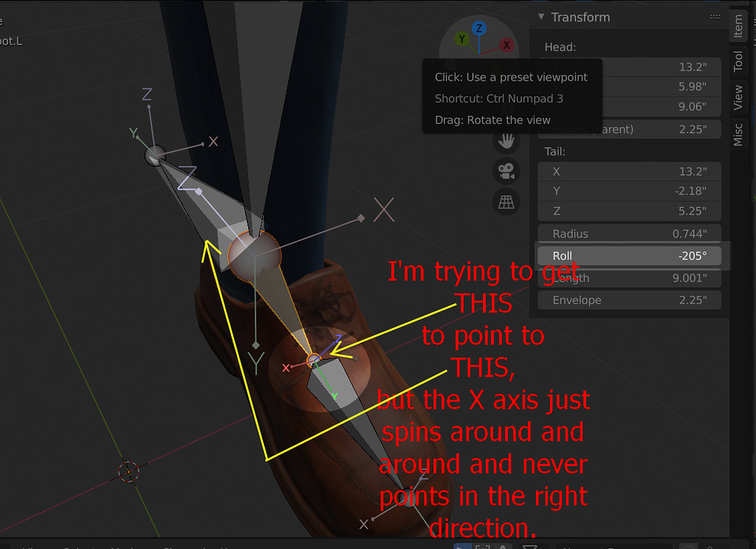
Task: Click the Length field 9.001"
Action: (629, 278)
